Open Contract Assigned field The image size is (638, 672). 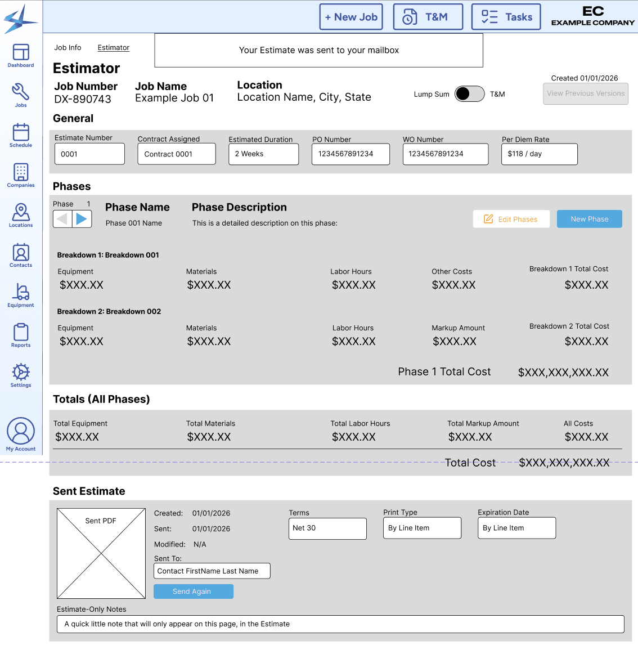(177, 154)
